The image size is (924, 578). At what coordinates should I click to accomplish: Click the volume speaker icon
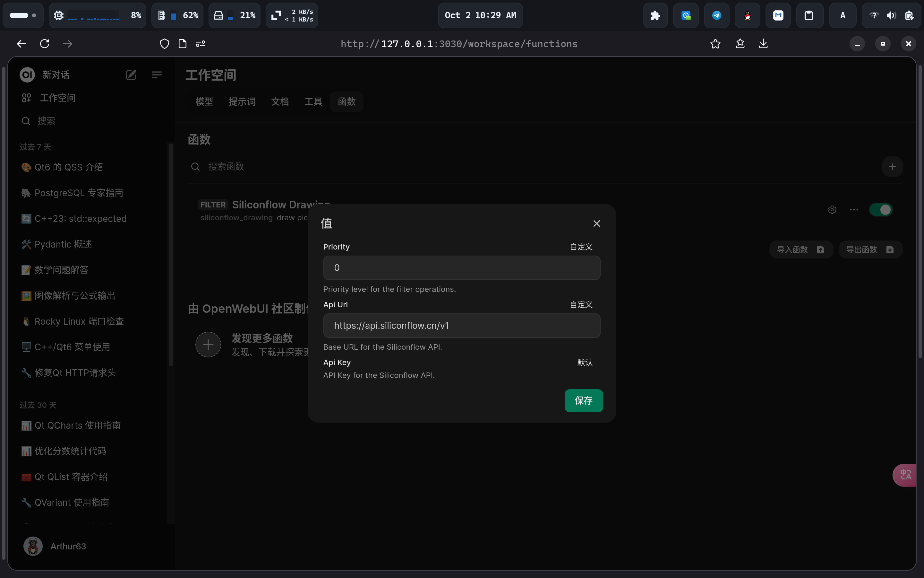click(x=891, y=15)
